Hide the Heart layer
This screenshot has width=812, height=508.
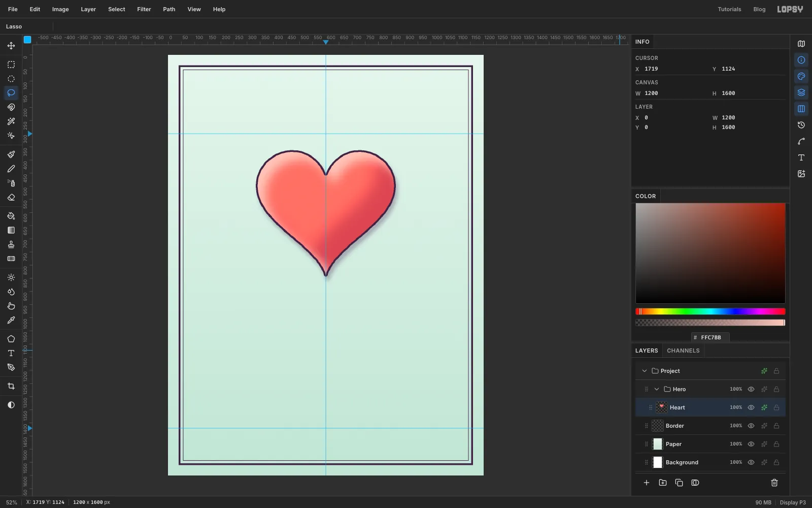click(751, 407)
